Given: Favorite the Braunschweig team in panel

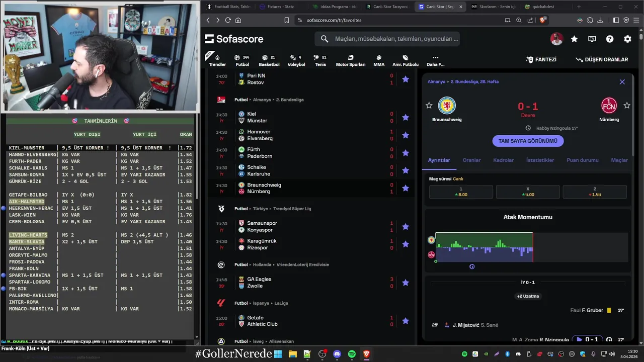Looking at the screenshot, I should pos(429,105).
